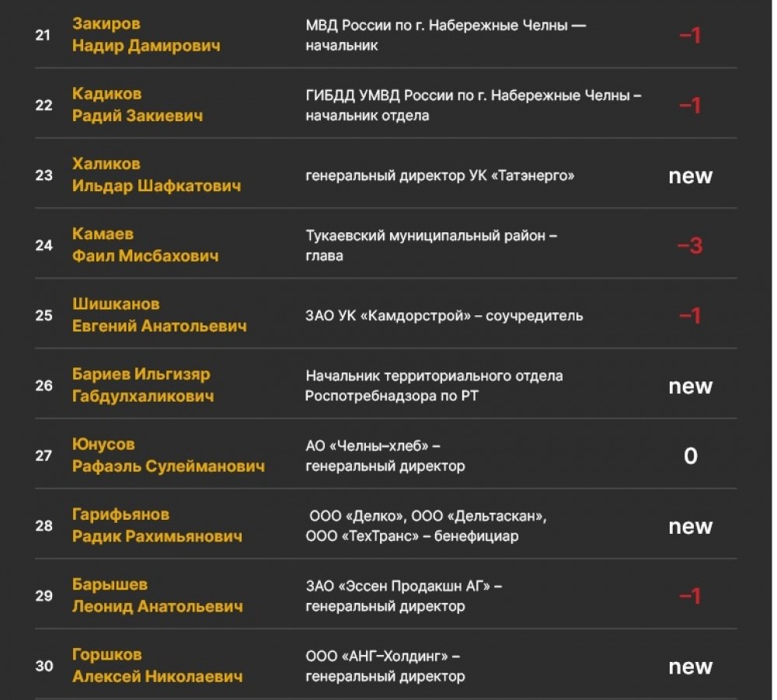The width and height of the screenshot is (777, 700).
Task: Click rank number 21
Action: [44, 36]
